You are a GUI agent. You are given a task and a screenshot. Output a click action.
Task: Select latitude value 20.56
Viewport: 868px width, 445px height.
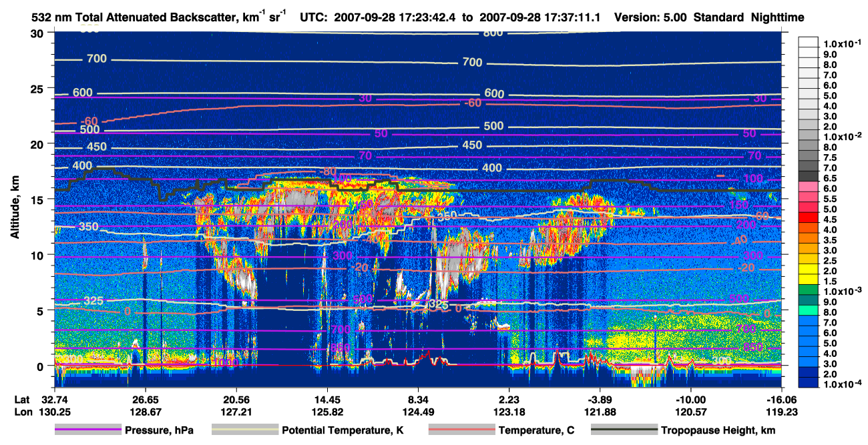[235, 399]
